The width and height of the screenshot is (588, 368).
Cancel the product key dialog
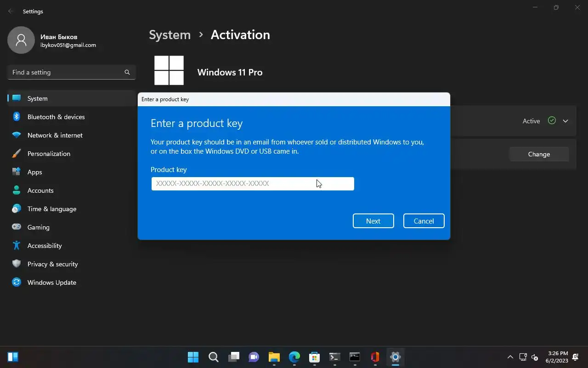(x=424, y=221)
